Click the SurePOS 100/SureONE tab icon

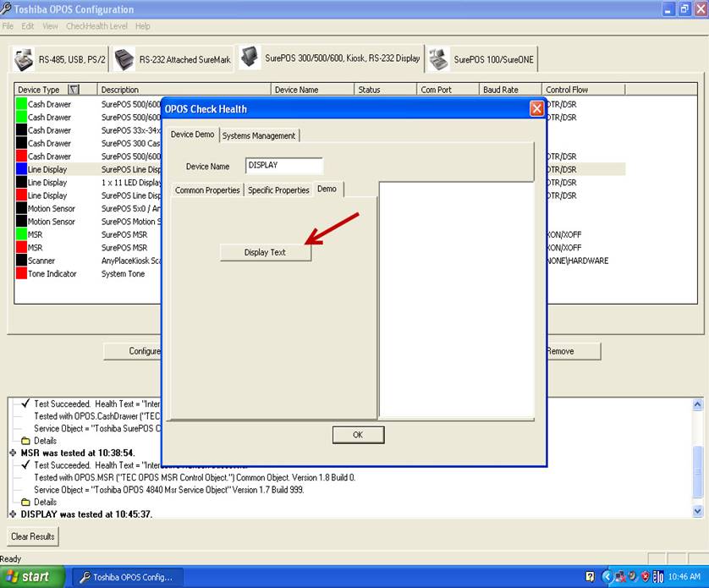438,59
